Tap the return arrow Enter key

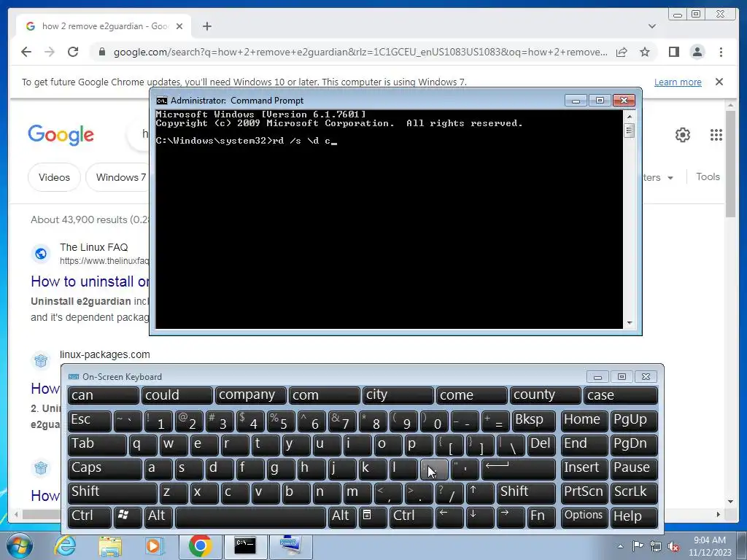point(519,469)
